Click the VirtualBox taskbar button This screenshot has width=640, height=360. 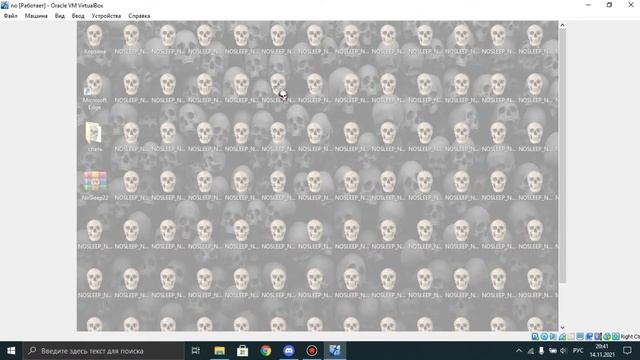click(335, 351)
